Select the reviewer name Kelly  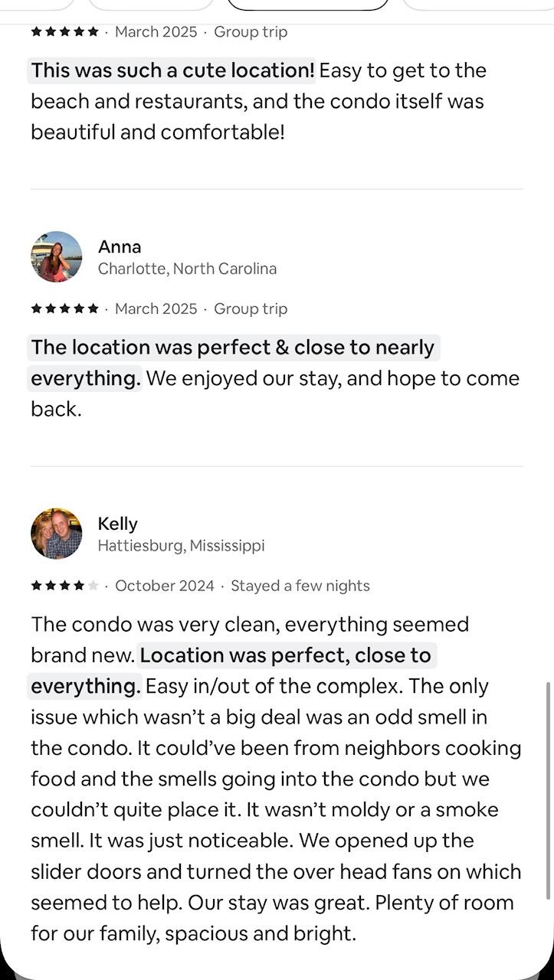pos(118,524)
